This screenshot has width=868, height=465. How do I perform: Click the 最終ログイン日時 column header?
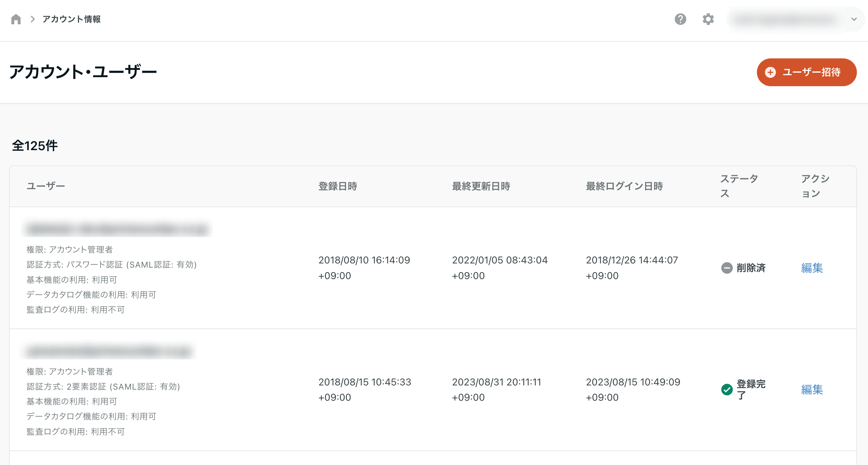tap(624, 186)
